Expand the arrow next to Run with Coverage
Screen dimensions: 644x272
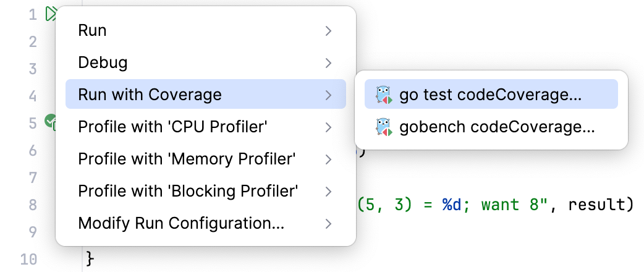pos(329,95)
